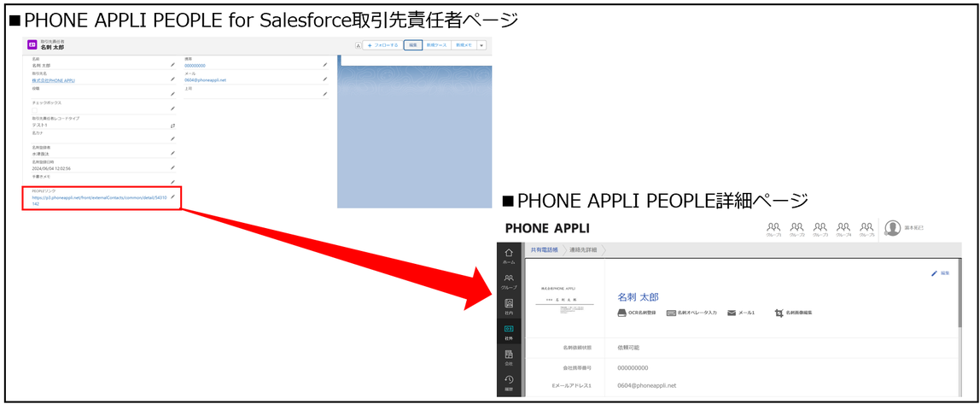Click the グループ4 header icon
This screenshot has height=404, width=980.
point(843,228)
